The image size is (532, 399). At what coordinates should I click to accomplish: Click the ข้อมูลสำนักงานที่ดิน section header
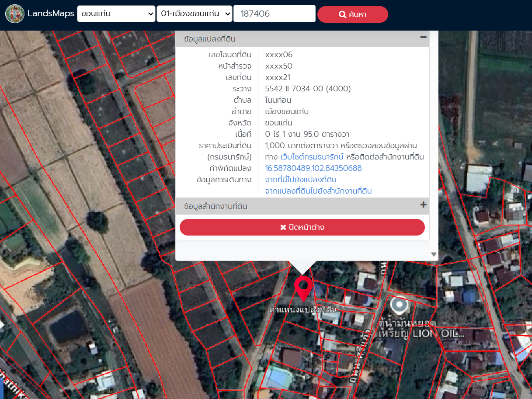coord(216,206)
